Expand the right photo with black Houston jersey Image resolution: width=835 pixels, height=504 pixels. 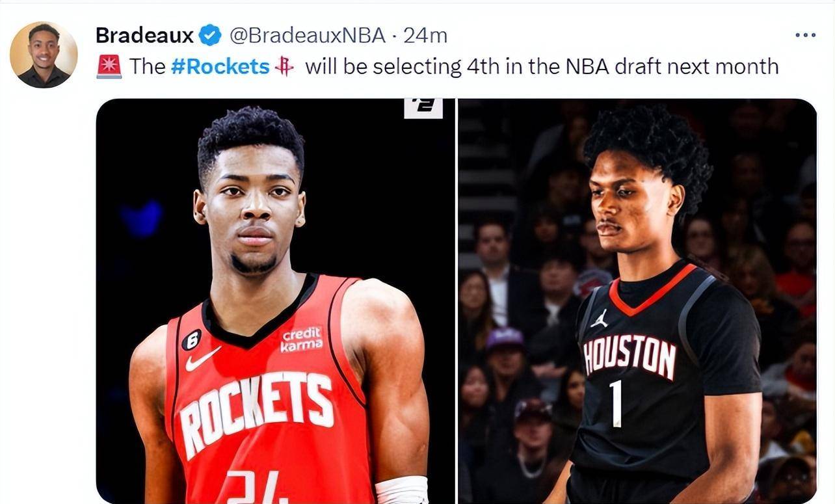coord(637,301)
